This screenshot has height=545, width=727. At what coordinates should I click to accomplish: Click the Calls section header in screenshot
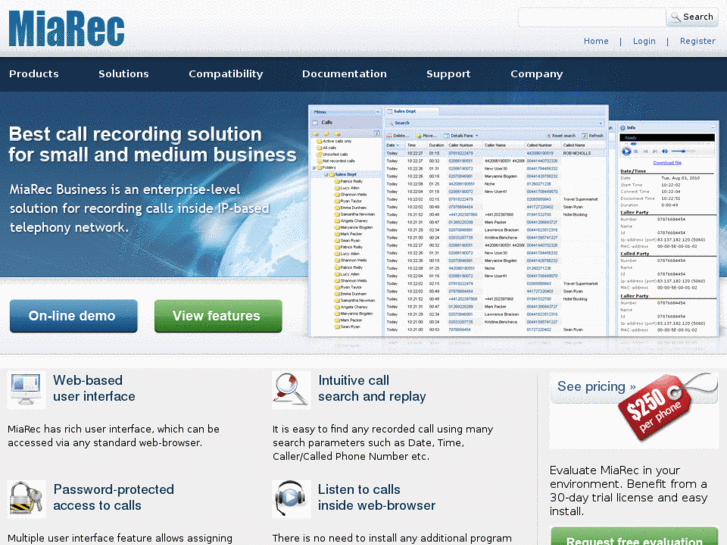coord(346,122)
